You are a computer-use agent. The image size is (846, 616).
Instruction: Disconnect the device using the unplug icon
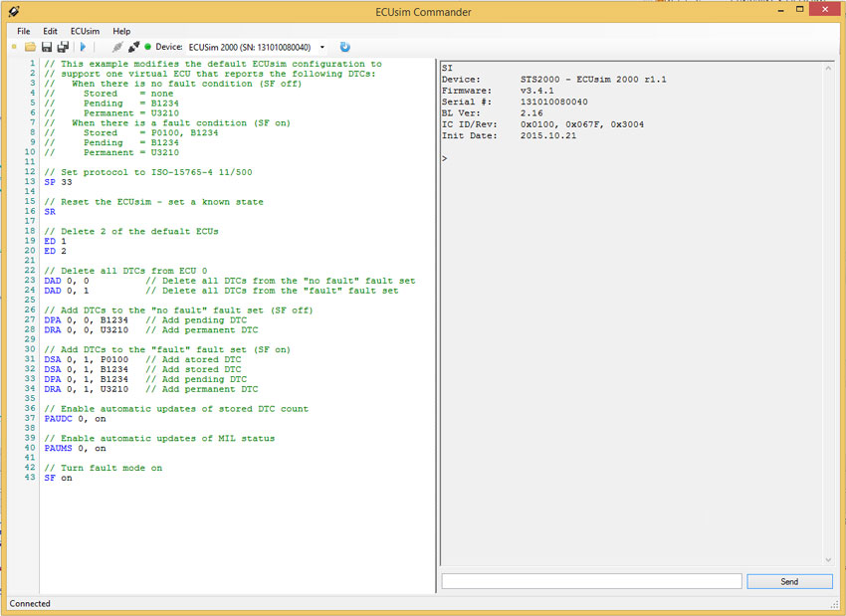(133, 47)
